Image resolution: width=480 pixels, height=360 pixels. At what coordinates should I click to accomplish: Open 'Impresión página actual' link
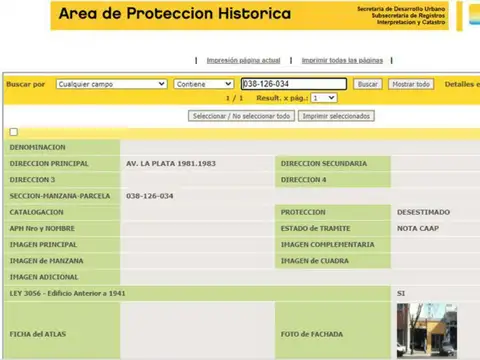pyautogui.click(x=243, y=60)
